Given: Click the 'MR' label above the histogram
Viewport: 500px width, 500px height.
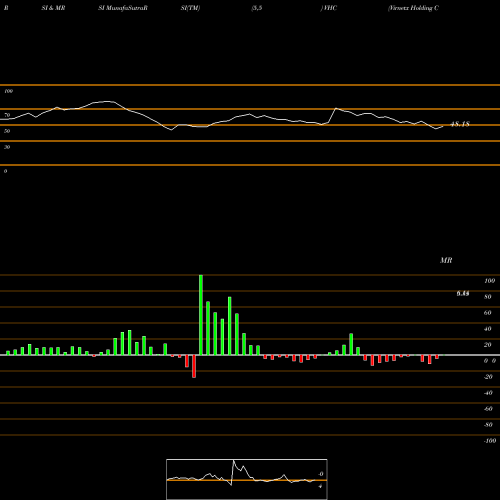Looking at the screenshot, I should point(446,260).
